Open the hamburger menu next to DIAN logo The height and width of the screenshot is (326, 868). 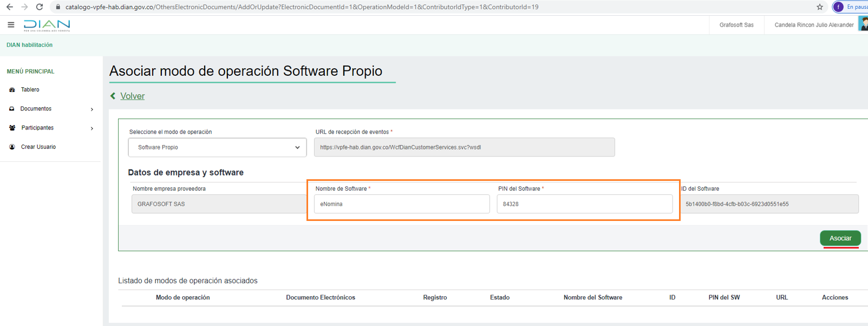tap(11, 25)
